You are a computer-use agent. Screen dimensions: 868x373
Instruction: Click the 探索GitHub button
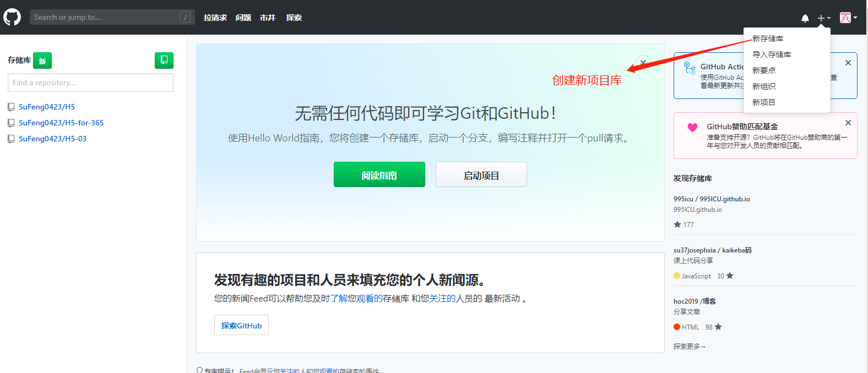click(241, 325)
